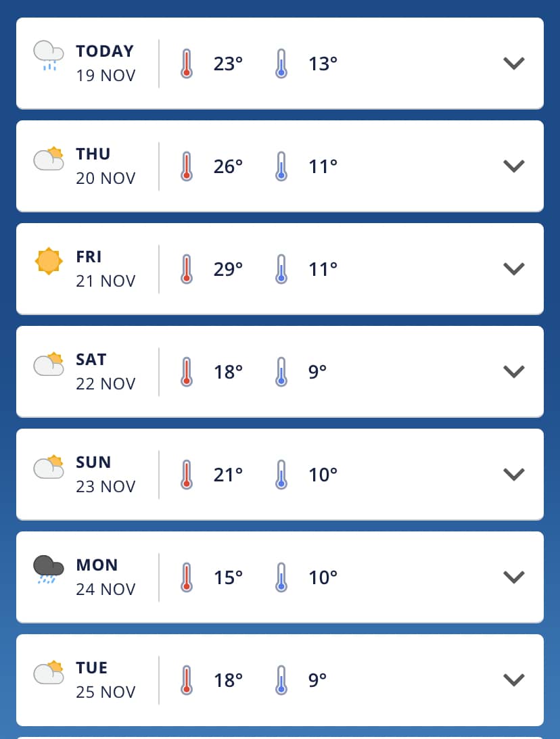Expand today's 19 Nov forecast details
This screenshot has height=739, width=560.
pyautogui.click(x=514, y=64)
